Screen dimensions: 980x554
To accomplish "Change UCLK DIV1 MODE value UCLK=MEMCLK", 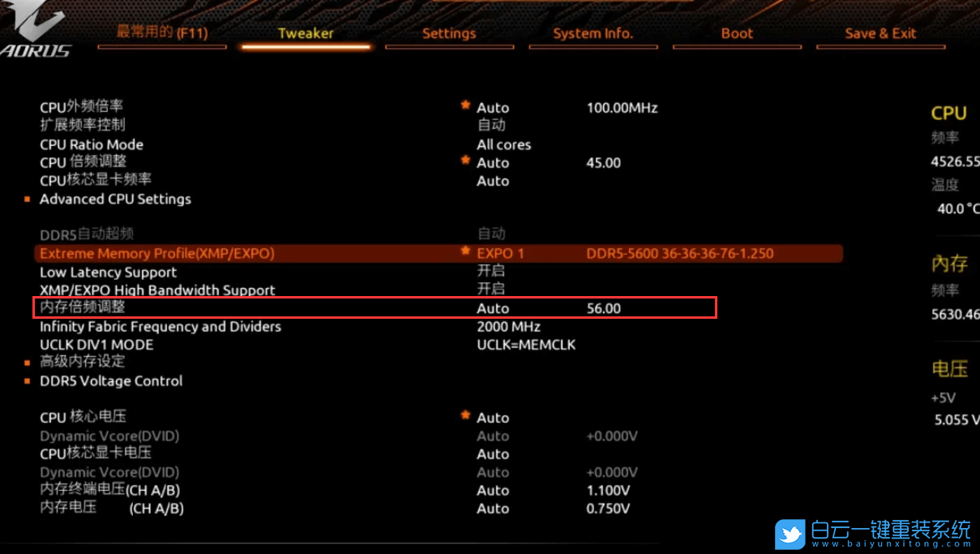I will click(x=525, y=345).
